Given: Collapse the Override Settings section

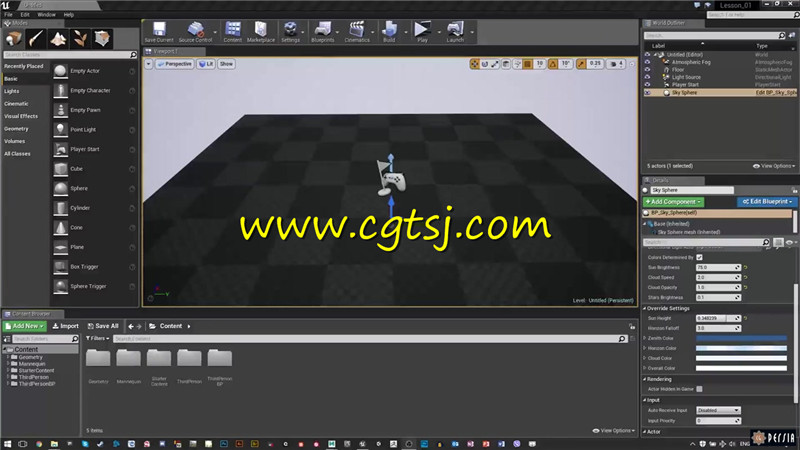Looking at the screenshot, I should [x=645, y=308].
